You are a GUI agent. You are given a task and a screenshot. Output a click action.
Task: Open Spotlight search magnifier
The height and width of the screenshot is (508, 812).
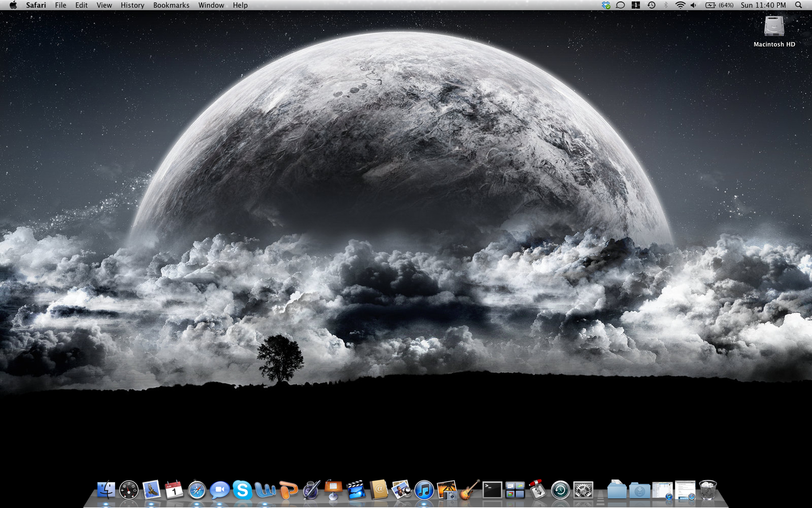click(x=798, y=5)
